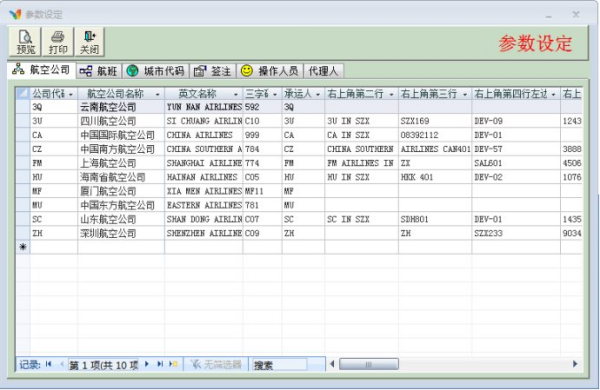The width and height of the screenshot is (600, 390).
Task: Switch to 航班 tab
Action: click(99, 71)
